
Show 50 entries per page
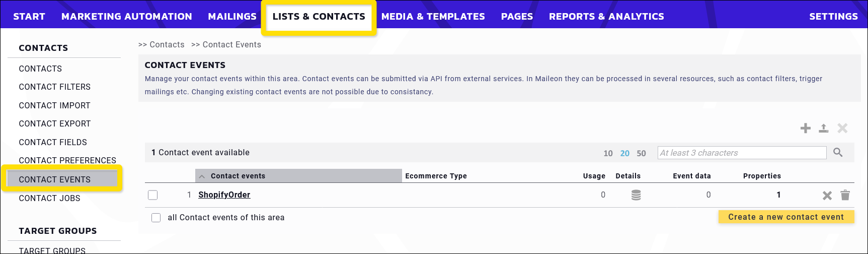tap(641, 153)
